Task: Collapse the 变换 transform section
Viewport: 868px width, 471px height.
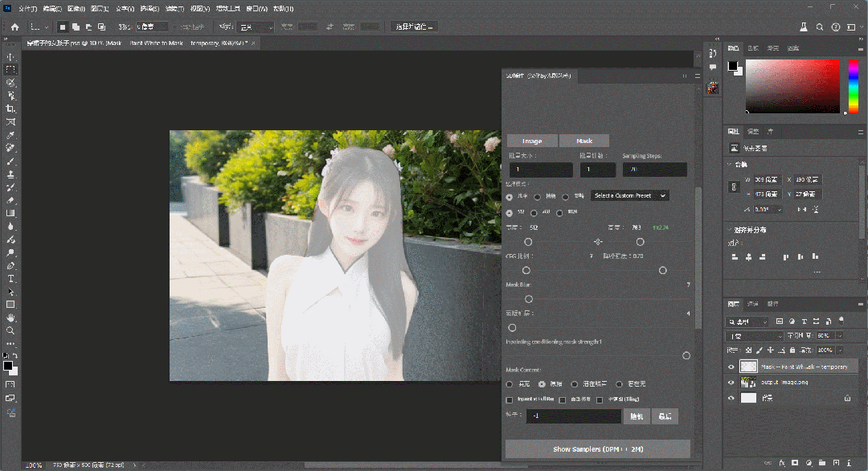Action: [729, 165]
